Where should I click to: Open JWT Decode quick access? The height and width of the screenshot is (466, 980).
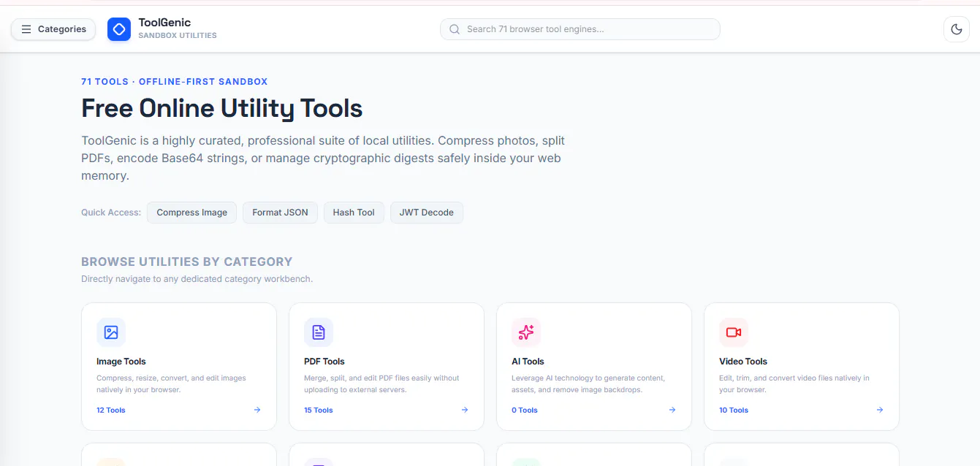pos(427,213)
